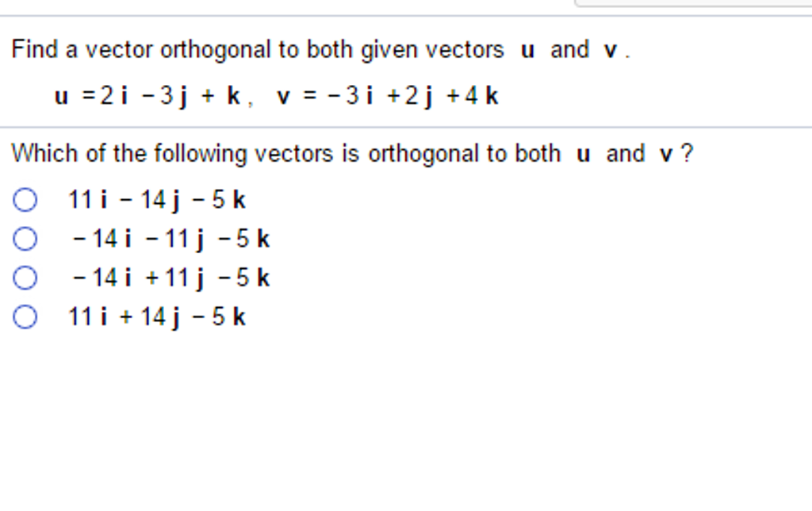The height and width of the screenshot is (511, 812).
Task: Click the 'Which of the following vectors' line
Action: point(352,153)
